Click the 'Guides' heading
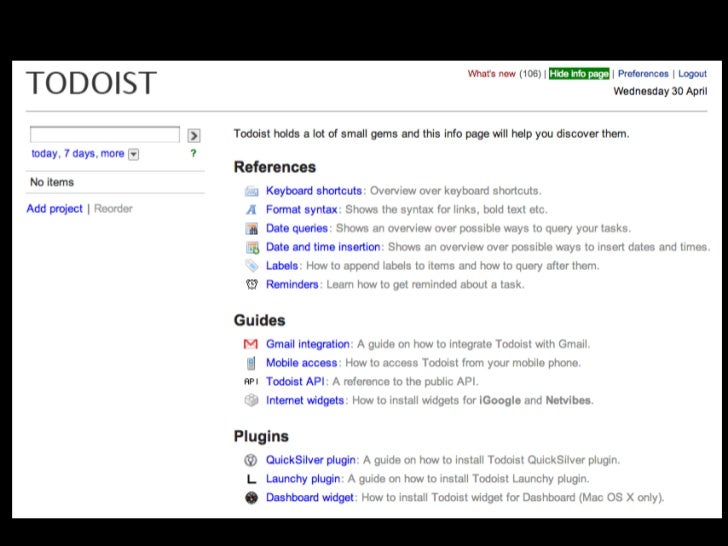The image size is (728, 546). pyautogui.click(x=260, y=320)
